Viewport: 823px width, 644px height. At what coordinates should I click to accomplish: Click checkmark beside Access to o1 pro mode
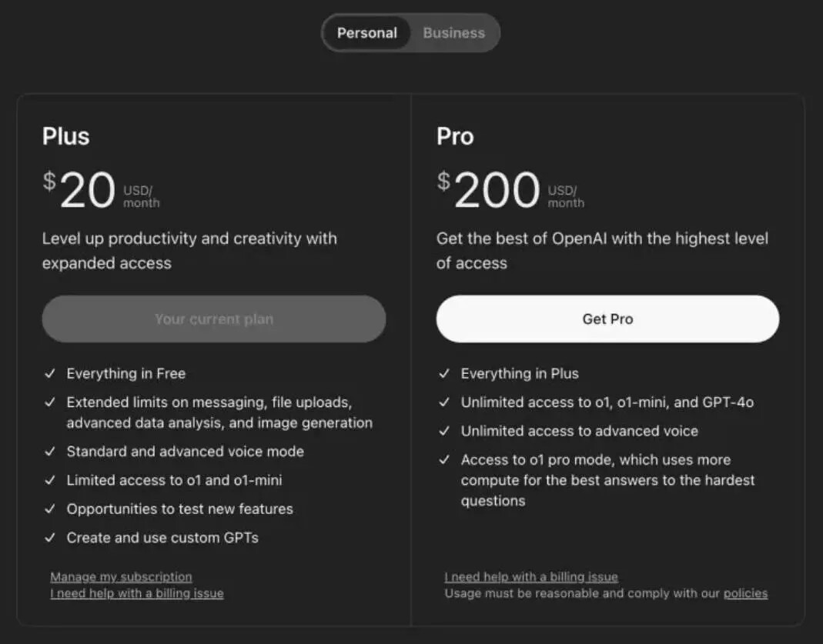[x=444, y=460]
